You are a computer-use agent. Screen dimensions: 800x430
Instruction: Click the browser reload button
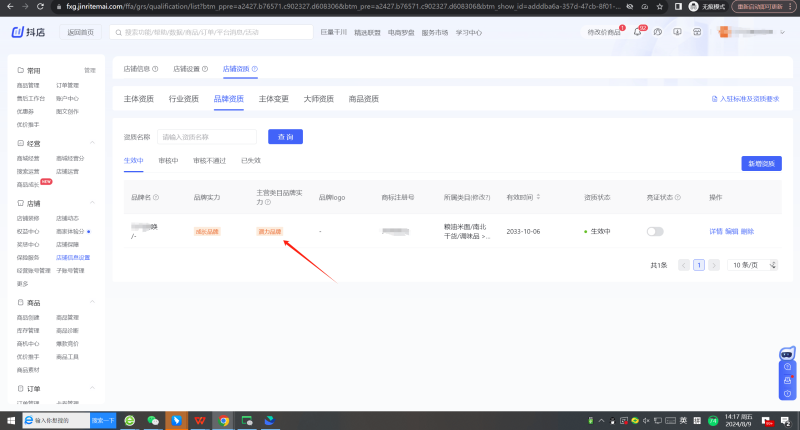40,7
